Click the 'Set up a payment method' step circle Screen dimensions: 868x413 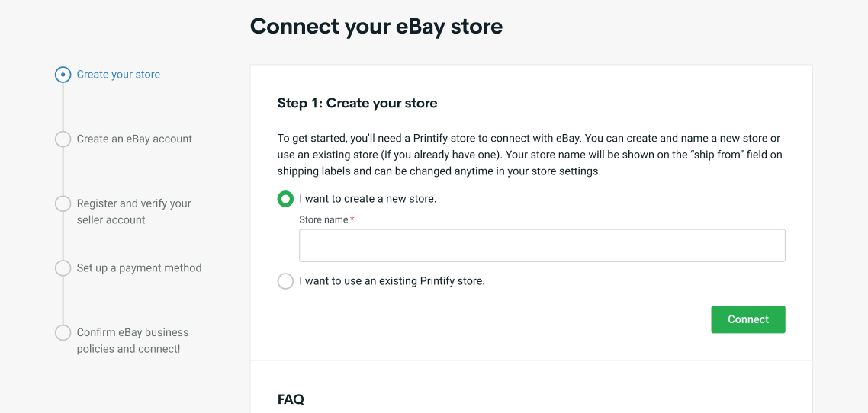[x=63, y=268]
